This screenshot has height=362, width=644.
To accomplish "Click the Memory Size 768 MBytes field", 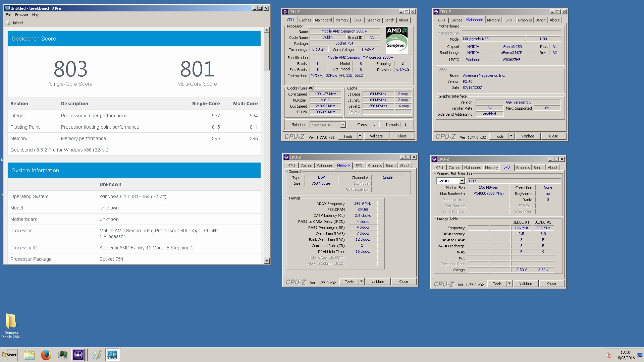I will 321,183.
